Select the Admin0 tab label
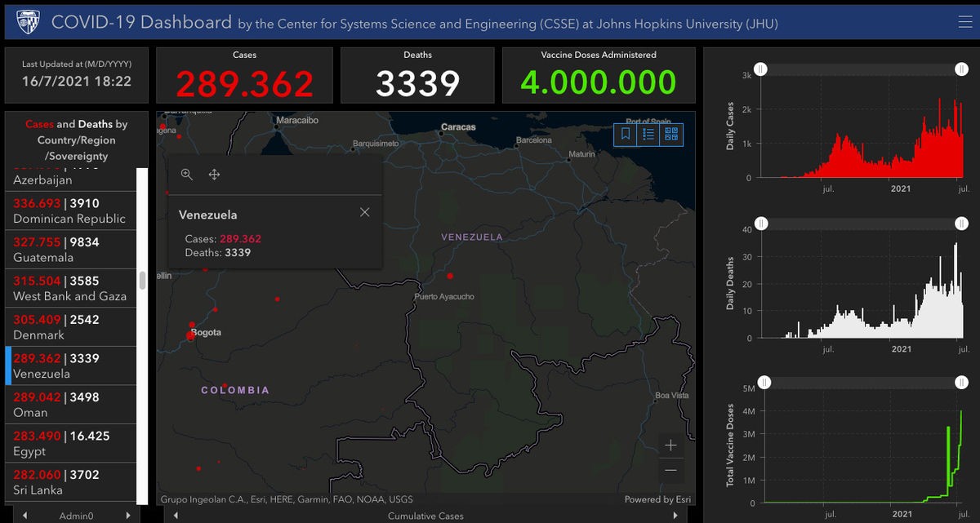980x523 pixels. click(x=76, y=516)
